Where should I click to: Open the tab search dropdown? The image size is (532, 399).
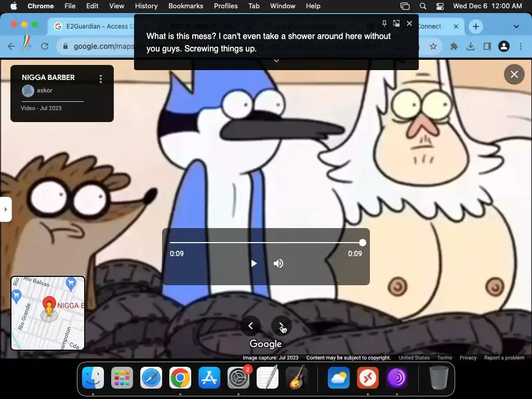(516, 26)
